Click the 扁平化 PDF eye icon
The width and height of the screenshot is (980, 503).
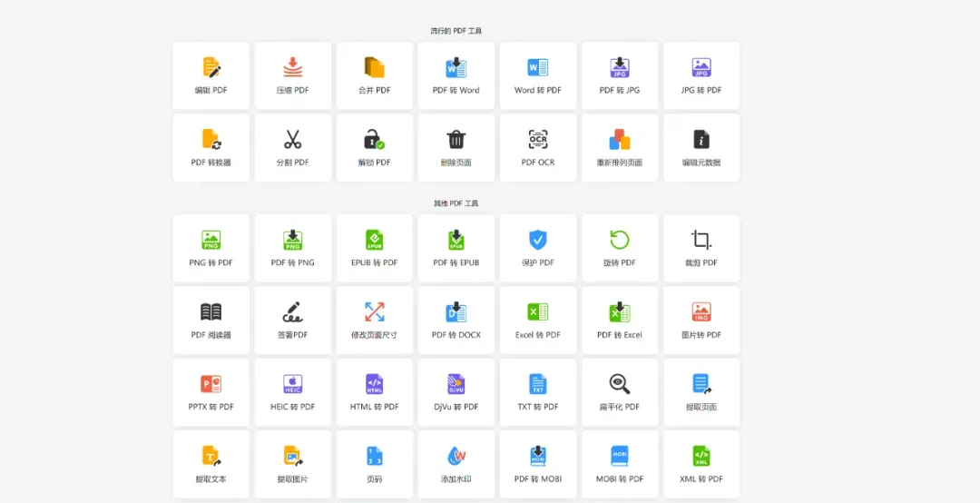coord(620,384)
